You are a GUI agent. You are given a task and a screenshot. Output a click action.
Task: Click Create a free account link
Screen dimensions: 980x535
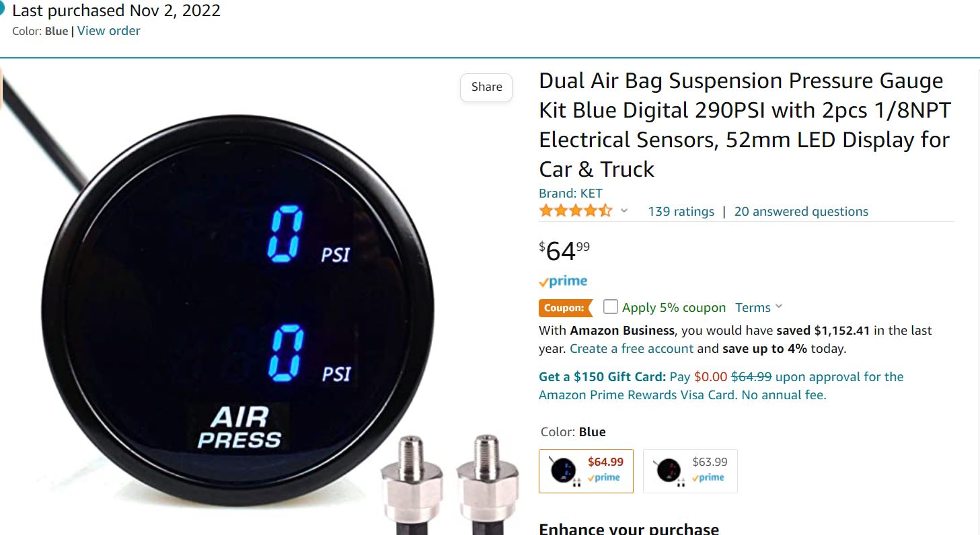632,349
